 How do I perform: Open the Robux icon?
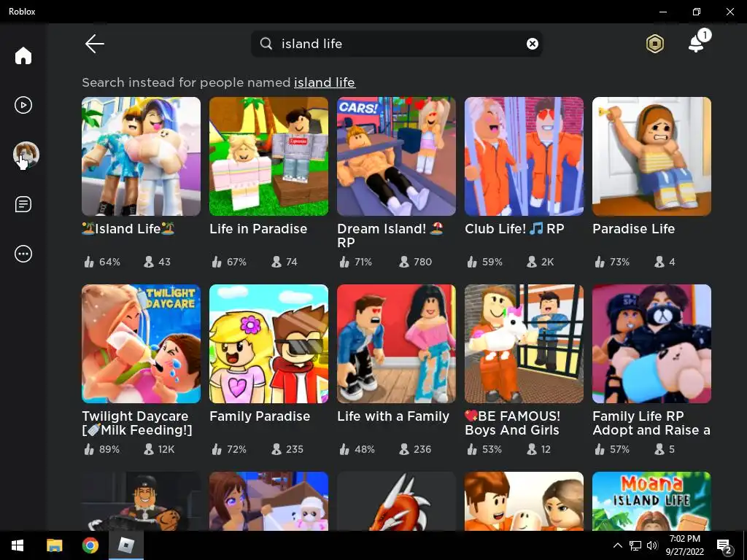click(x=654, y=44)
